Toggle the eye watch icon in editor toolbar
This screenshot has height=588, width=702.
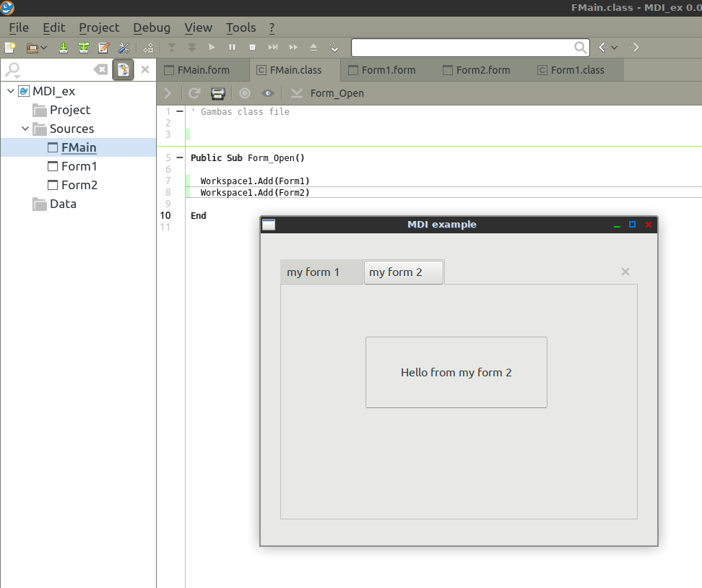click(x=268, y=93)
